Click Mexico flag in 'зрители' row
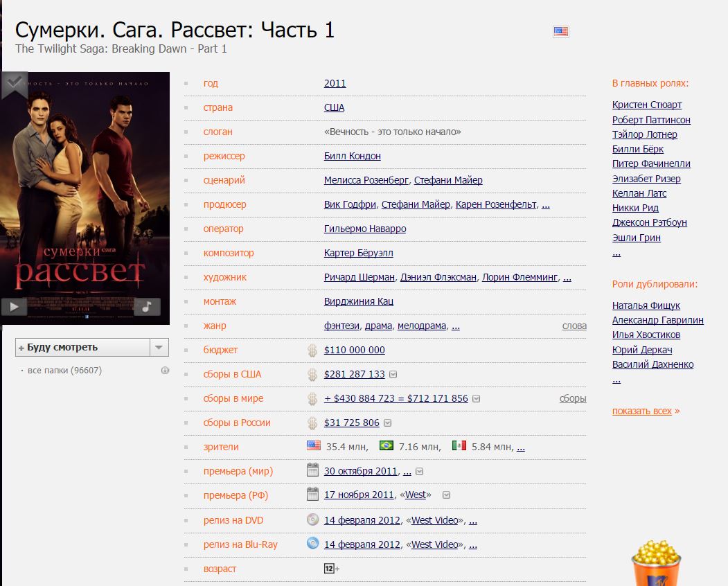 click(459, 446)
